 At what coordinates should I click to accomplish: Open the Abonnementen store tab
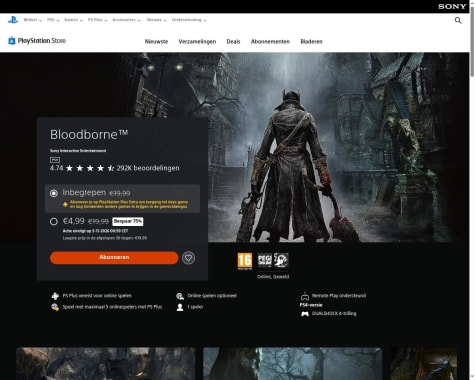pyautogui.click(x=270, y=42)
